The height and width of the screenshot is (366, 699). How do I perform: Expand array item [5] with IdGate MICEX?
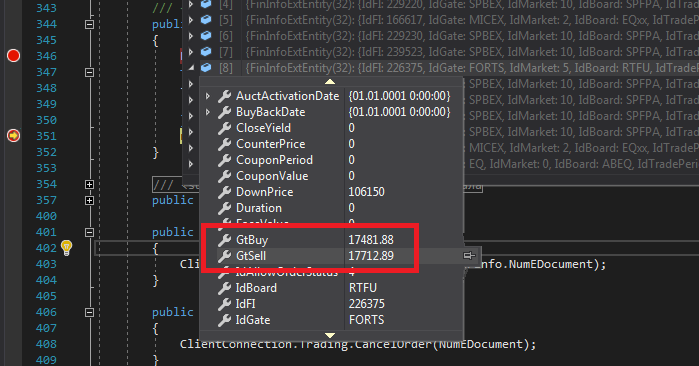tap(191, 20)
